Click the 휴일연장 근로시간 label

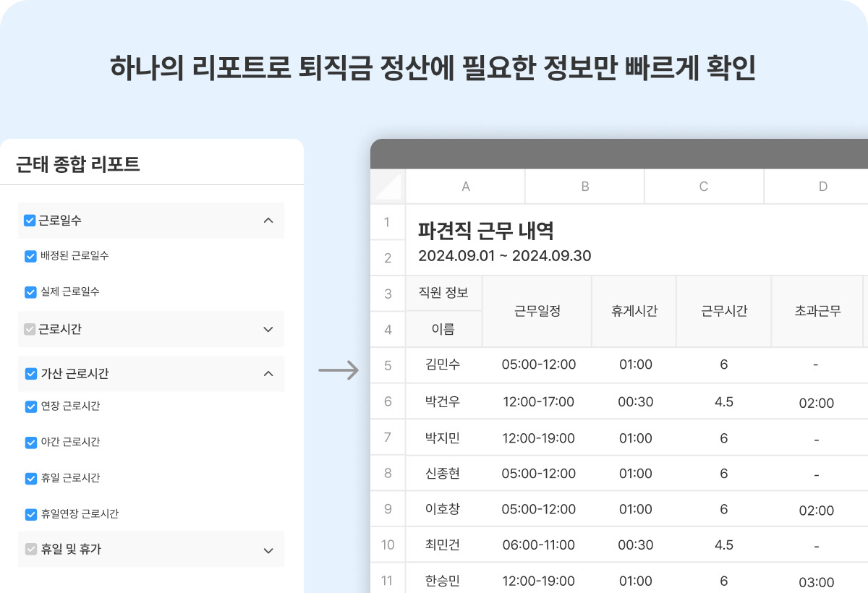pos(80,514)
